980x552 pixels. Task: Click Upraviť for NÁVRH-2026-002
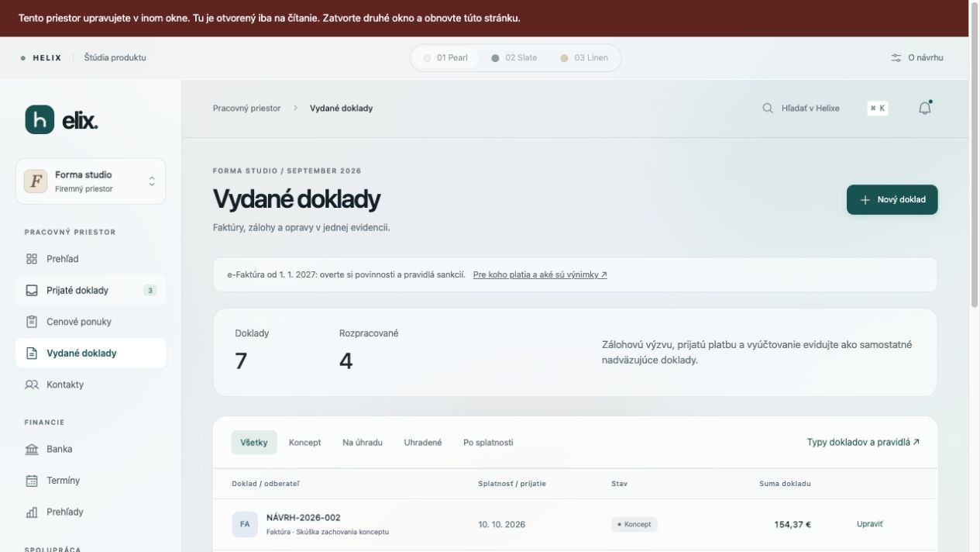pos(869,524)
